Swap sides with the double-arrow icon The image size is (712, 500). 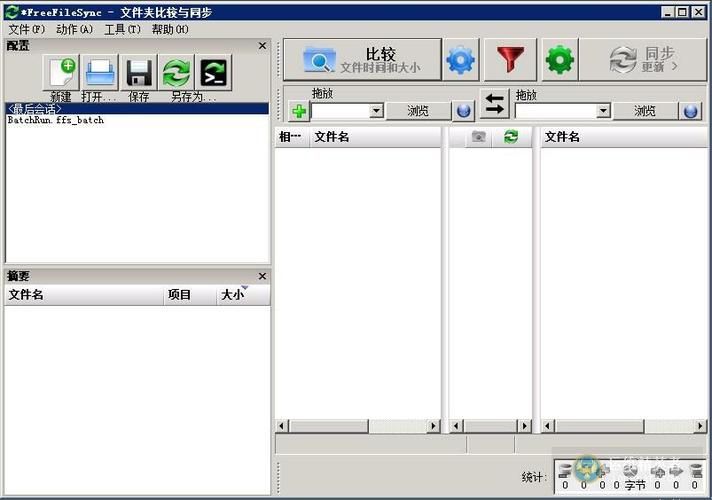tap(494, 104)
